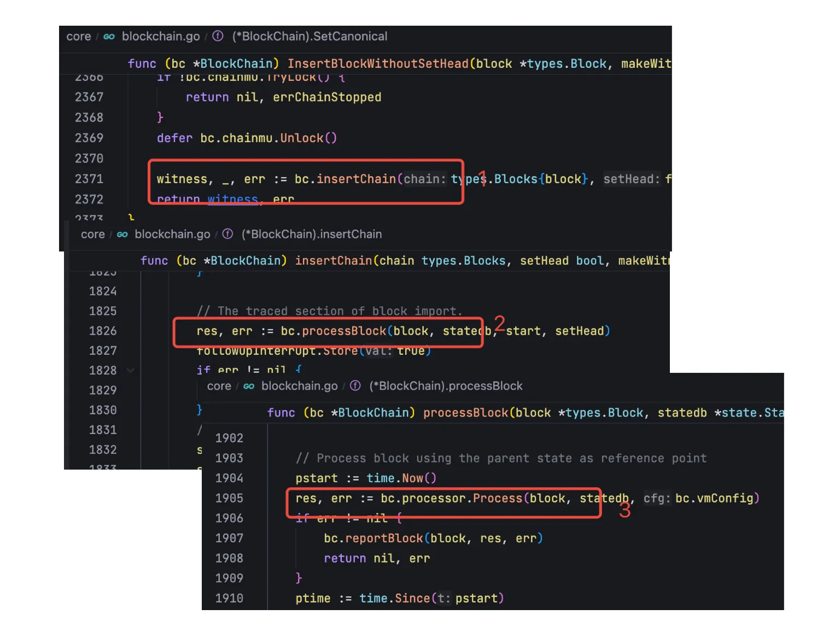This screenshot has height=644, width=829.
Task: Click the reportBlock call on line 1907
Action: [x=383, y=538]
